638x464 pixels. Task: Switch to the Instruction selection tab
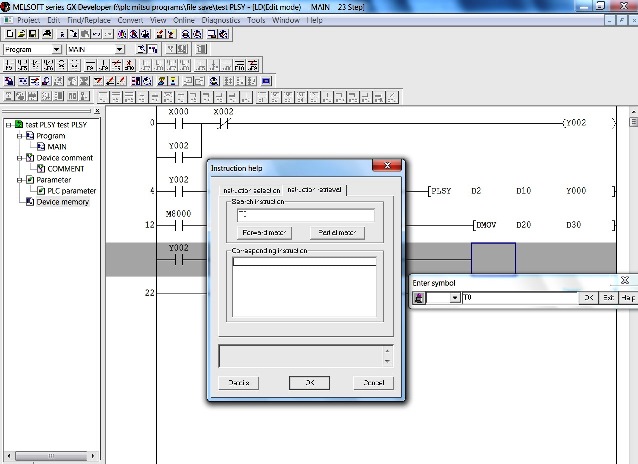coord(251,190)
